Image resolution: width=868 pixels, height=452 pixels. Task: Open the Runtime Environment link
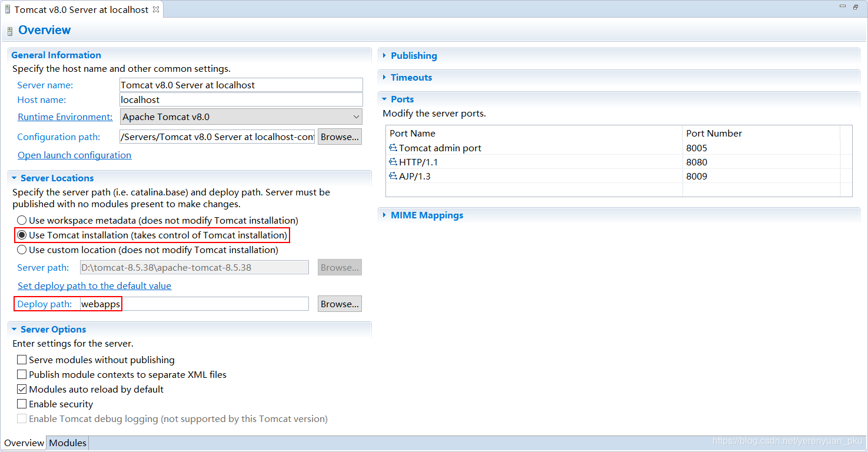pos(65,117)
